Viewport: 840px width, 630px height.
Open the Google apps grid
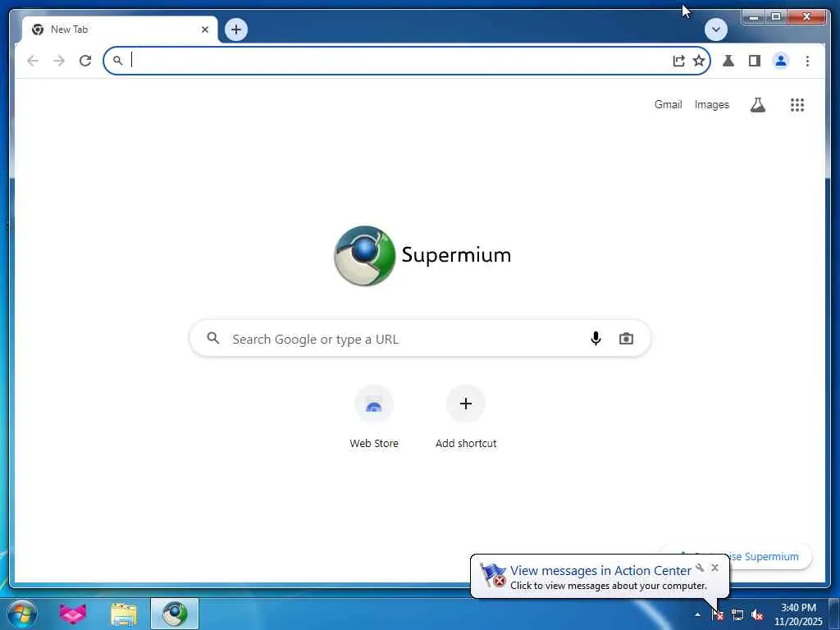797,105
